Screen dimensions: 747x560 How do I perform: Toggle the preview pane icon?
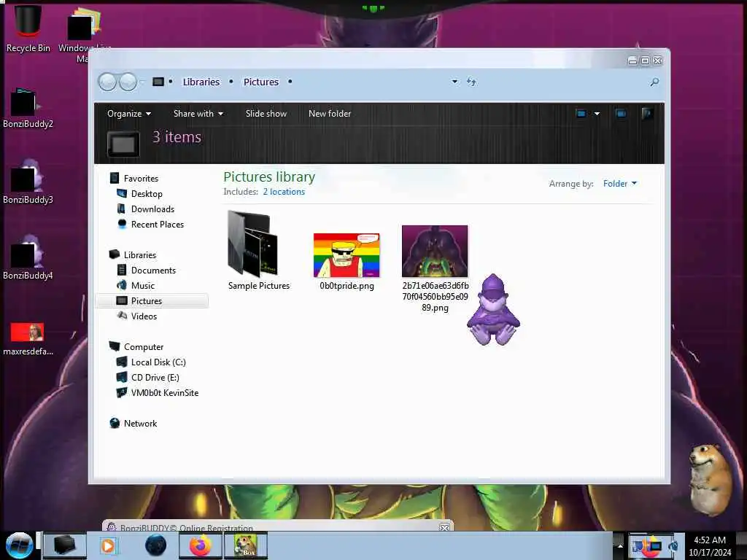tap(621, 113)
